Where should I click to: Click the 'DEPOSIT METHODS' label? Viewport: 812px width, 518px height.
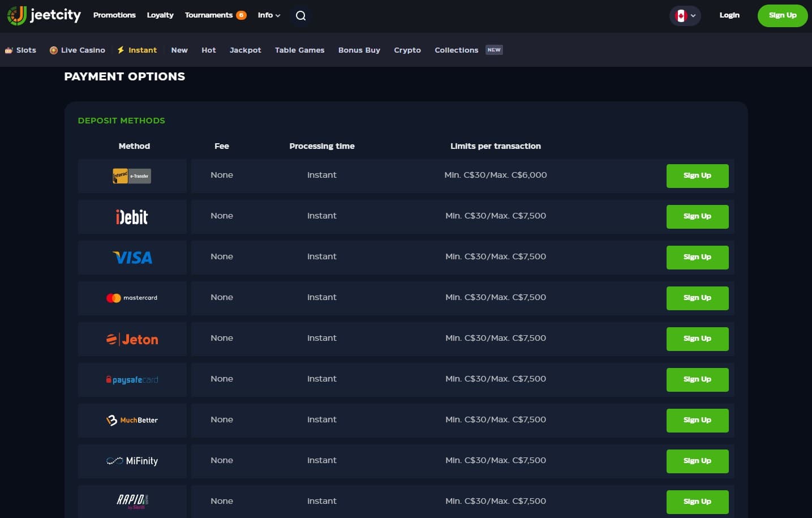[122, 121]
